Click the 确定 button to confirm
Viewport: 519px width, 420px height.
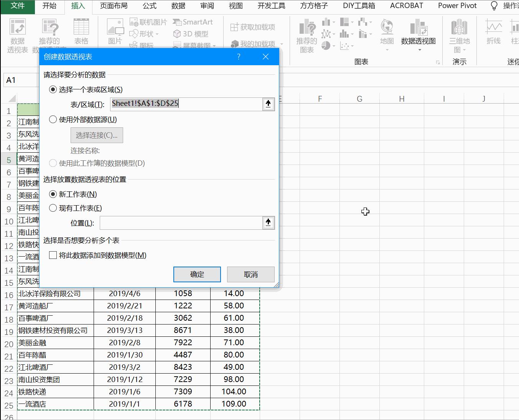[197, 274]
